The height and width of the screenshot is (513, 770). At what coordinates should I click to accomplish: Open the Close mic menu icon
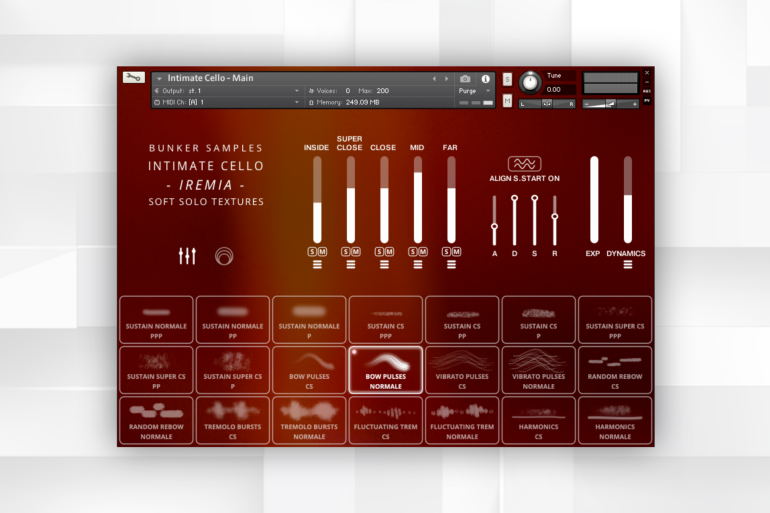384,265
